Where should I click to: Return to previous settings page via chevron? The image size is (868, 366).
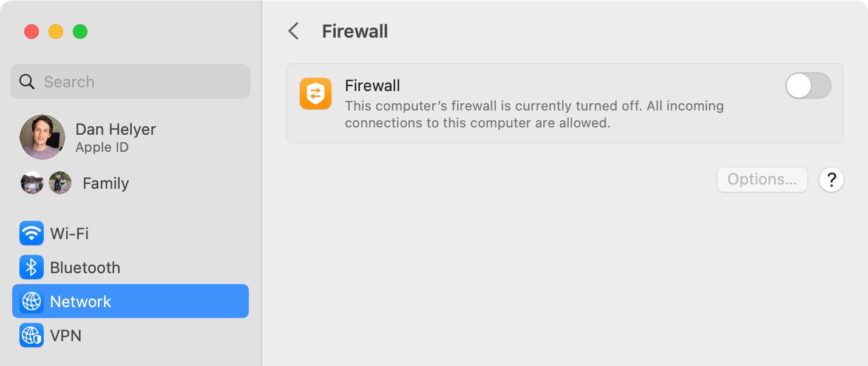[x=293, y=31]
